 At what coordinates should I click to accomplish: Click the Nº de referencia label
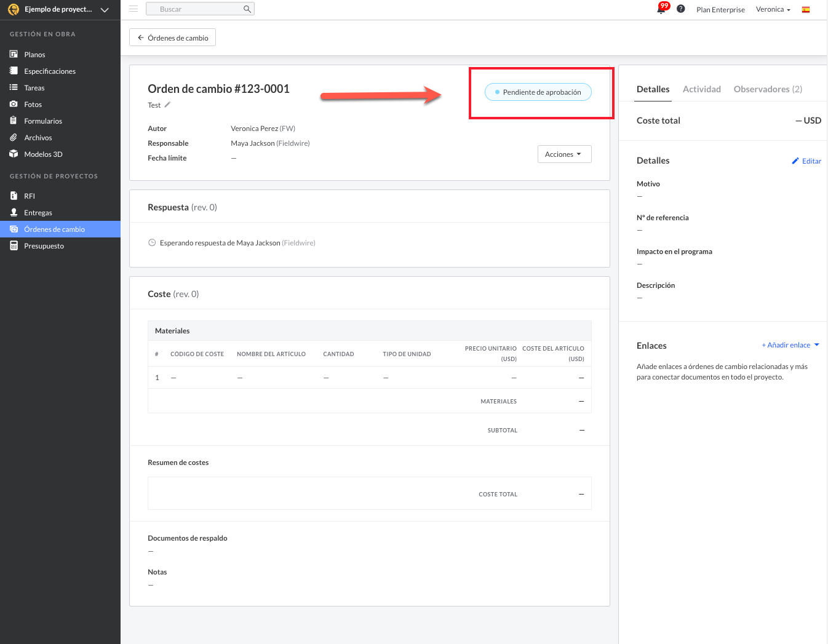point(663,218)
